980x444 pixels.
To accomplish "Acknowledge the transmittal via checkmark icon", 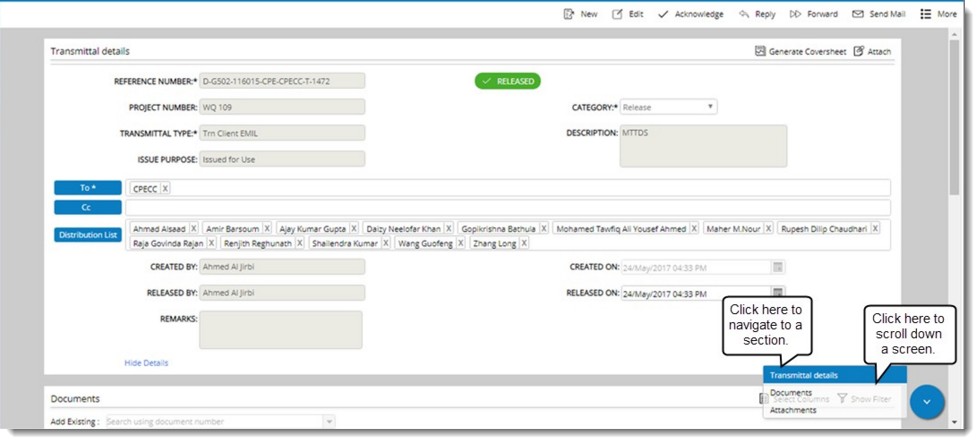I will coord(663,14).
